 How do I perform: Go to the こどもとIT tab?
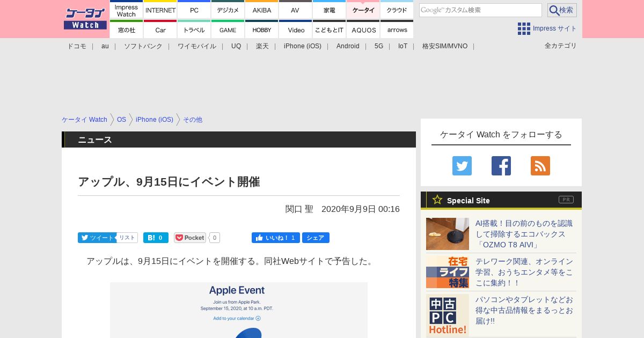click(330, 29)
